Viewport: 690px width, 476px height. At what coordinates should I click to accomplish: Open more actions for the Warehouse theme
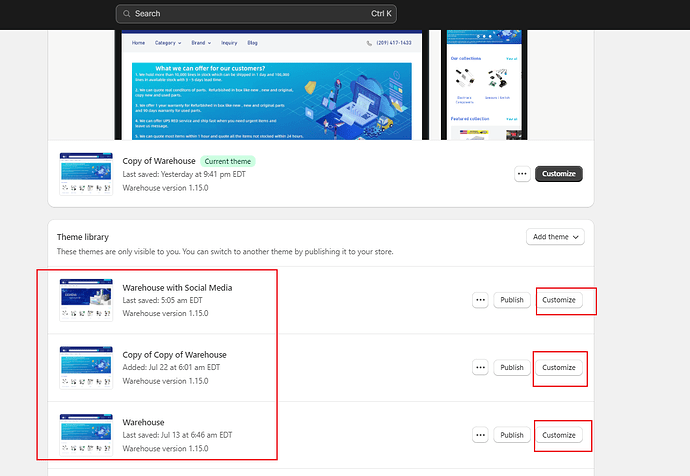click(480, 435)
